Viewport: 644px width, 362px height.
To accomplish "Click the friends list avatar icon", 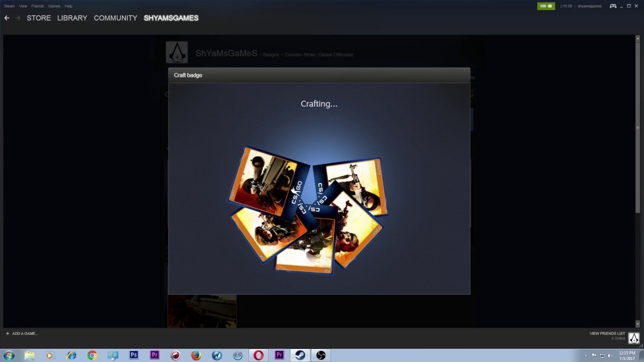I will 634,337.
